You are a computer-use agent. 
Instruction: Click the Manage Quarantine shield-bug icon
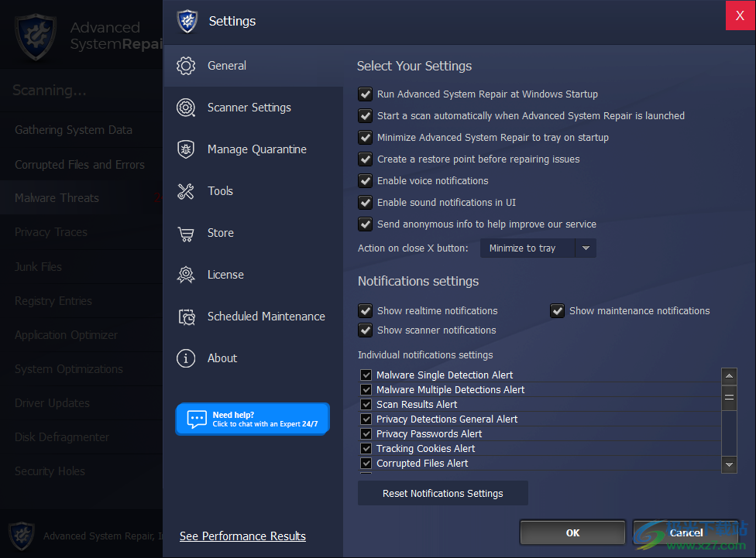(x=186, y=149)
